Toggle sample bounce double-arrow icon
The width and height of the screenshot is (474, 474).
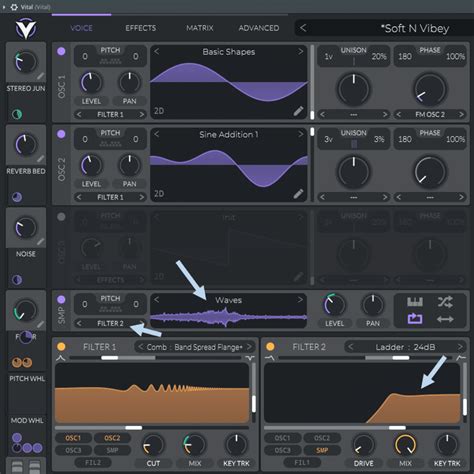pos(445,319)
